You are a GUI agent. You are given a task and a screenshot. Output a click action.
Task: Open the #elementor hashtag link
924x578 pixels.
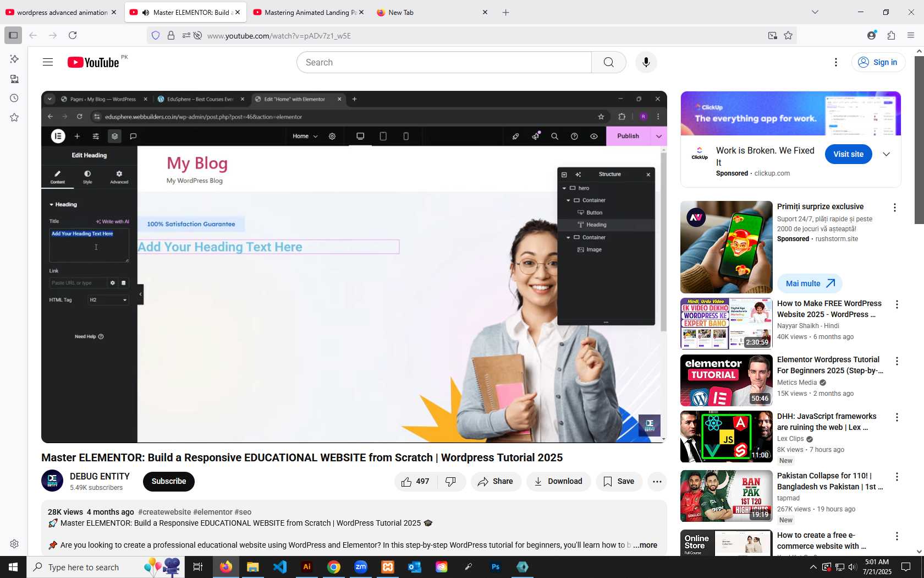(x=212, y=512)
